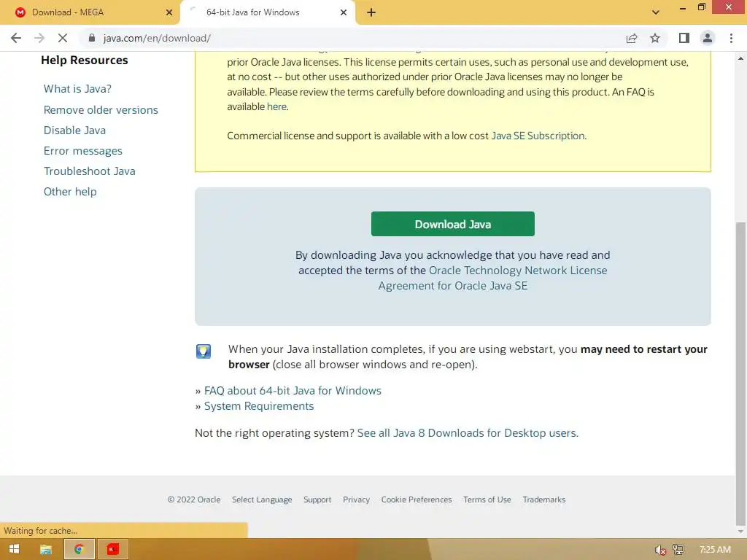Click the scrollbar up arrow
Image resolution: width=747 pixels, height=560 pixels.
(741, 58)
